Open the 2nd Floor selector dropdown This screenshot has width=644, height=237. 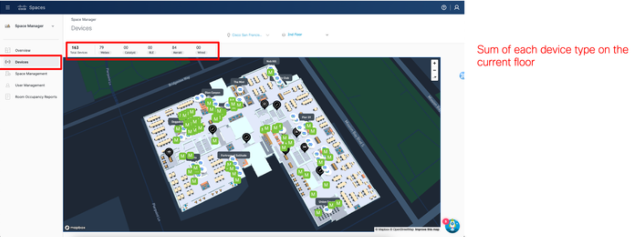[x=306, y=35]
